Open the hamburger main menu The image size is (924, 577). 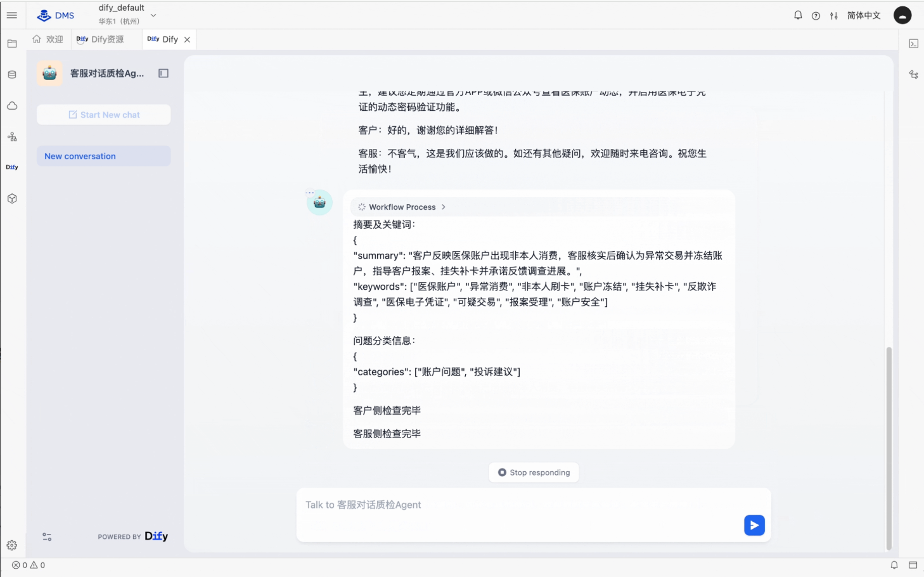(12, 15)
